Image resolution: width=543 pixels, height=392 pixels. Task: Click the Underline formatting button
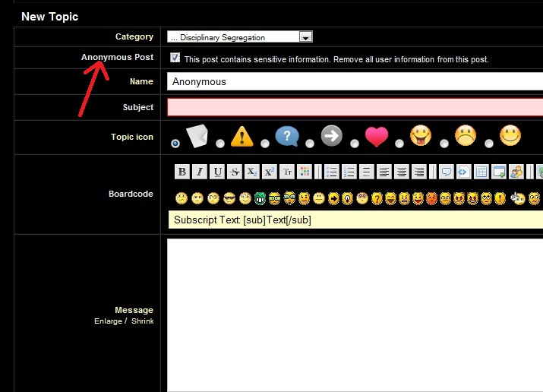tap(218, 172)
